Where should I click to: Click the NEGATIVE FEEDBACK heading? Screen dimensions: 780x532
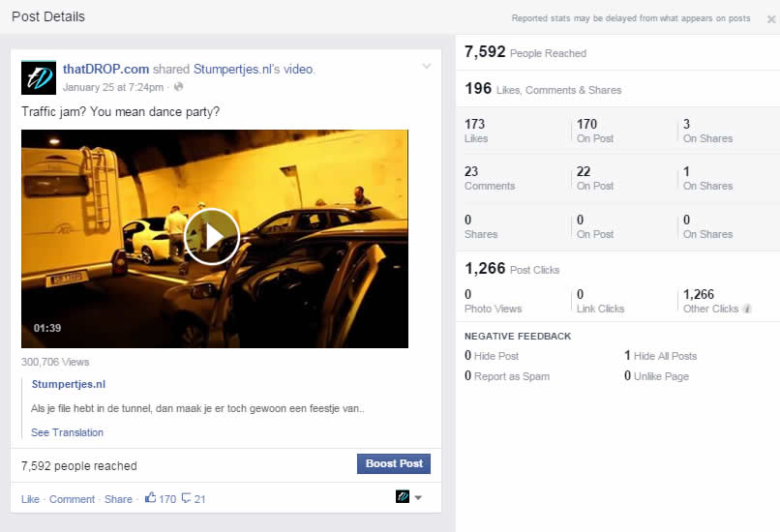518,336
